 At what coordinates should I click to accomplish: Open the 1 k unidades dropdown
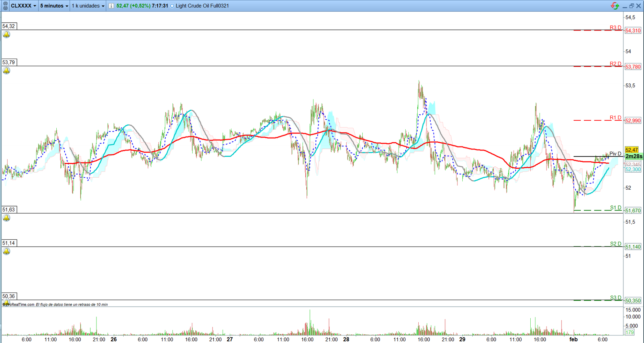click(x=88, y=6)
